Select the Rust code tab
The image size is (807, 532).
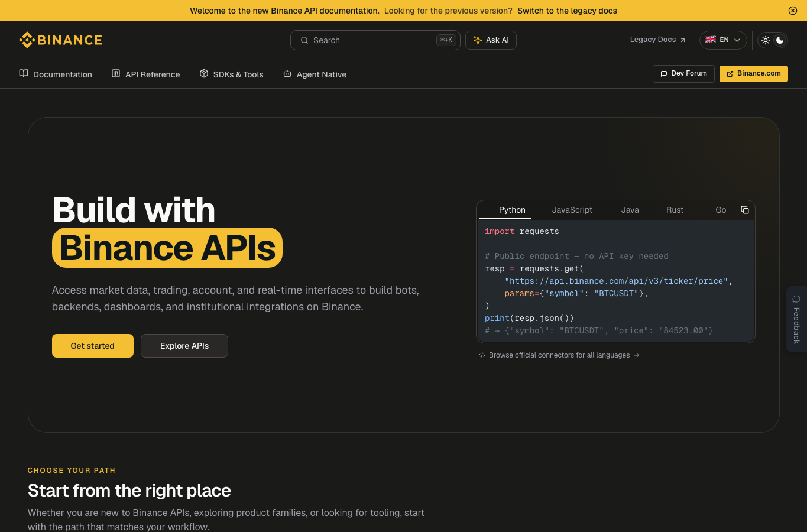[675, 210]
